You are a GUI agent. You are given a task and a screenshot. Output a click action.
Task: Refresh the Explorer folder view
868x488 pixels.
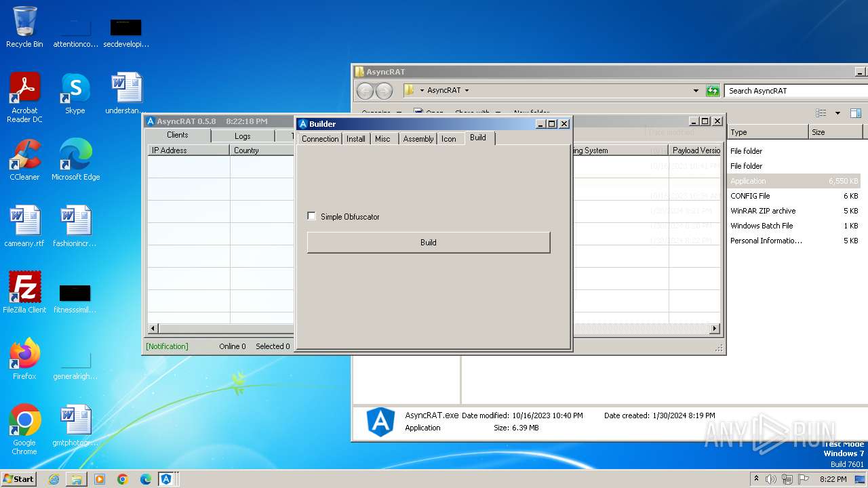point(713,90)
